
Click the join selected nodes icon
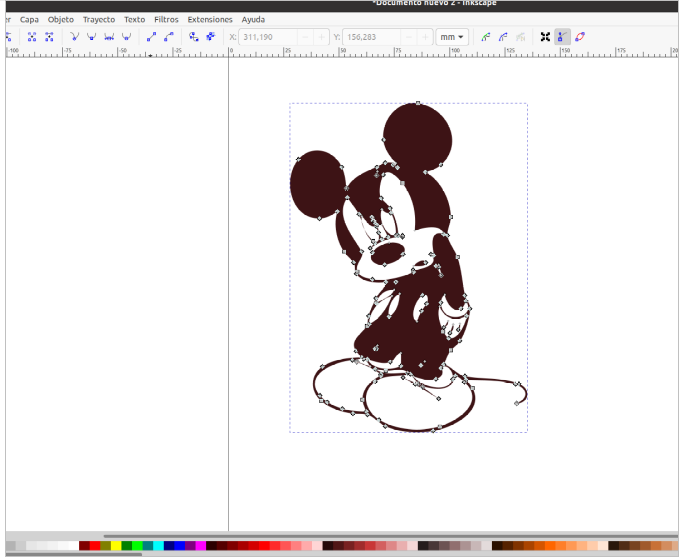tap(32, 37)
